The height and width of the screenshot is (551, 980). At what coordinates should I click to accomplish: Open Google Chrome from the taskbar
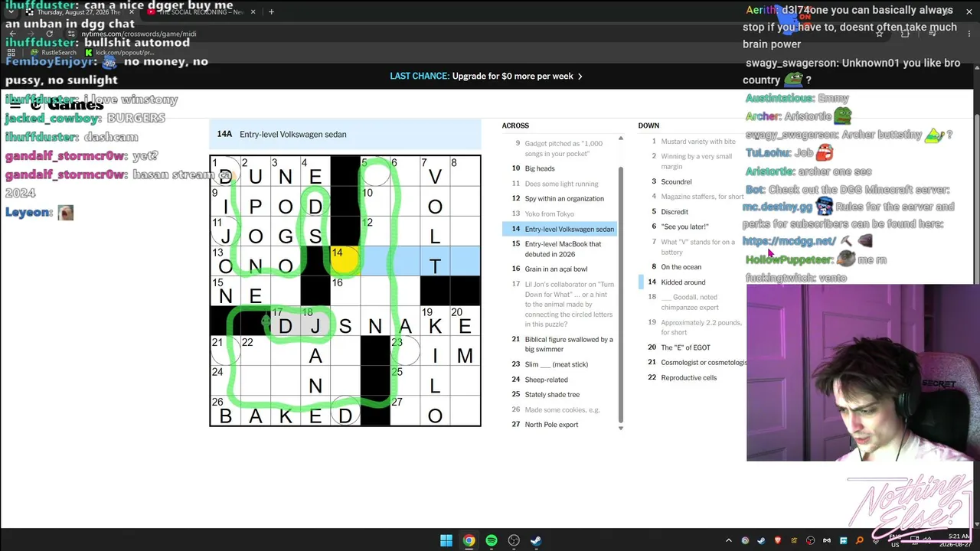click(x=469, y=540)
